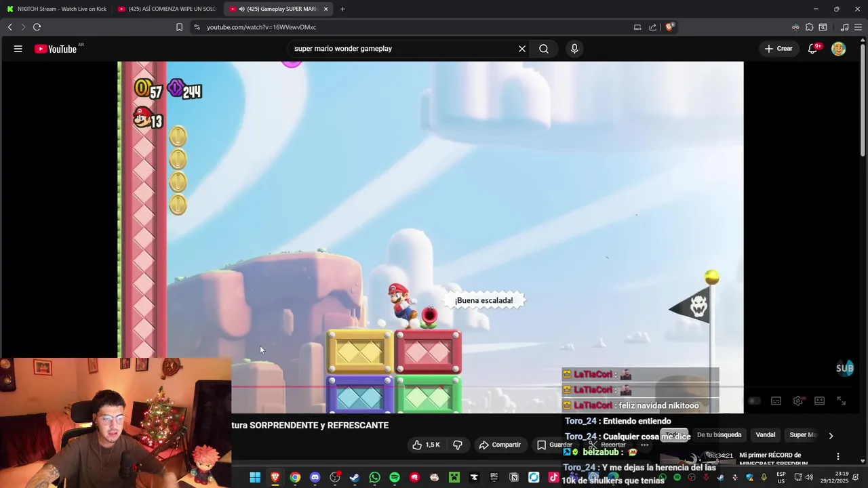Select the browser address bar URL
This screenshot has width=868, height=488.
(x=261, y=27)
